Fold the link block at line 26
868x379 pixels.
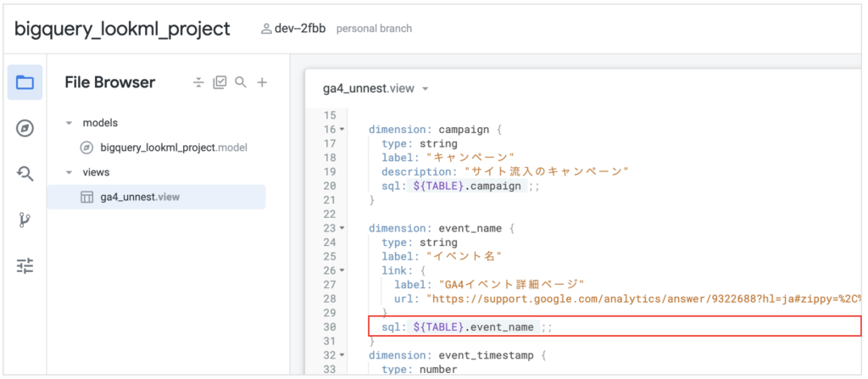[x=342, y=270]
